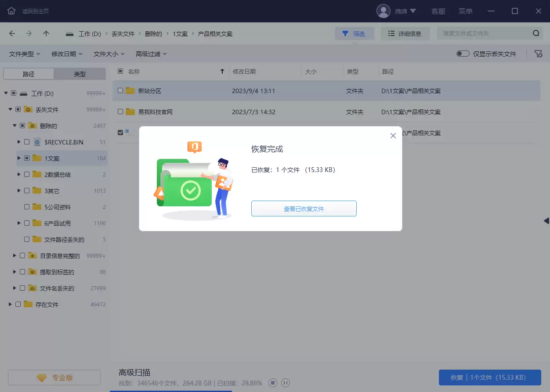The width and height of the screenshot is (550, 392).
Task: Open 详细信息 view
Action: [x=405, y=33]
